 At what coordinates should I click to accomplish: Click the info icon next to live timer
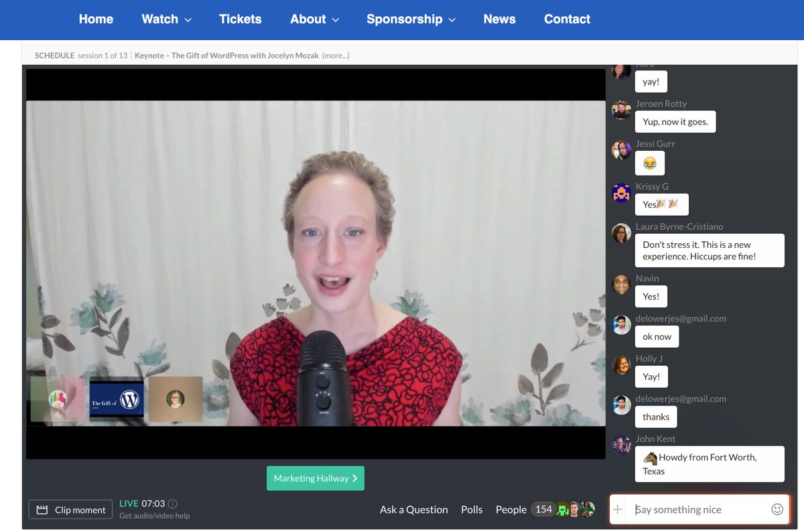click(173, 504)
